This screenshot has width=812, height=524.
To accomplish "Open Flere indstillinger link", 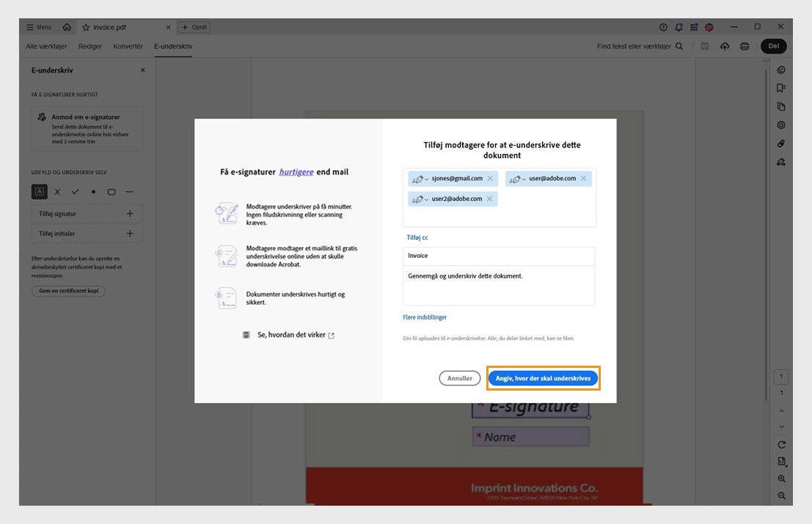I will pyautogui.click(x=424, y=317).
